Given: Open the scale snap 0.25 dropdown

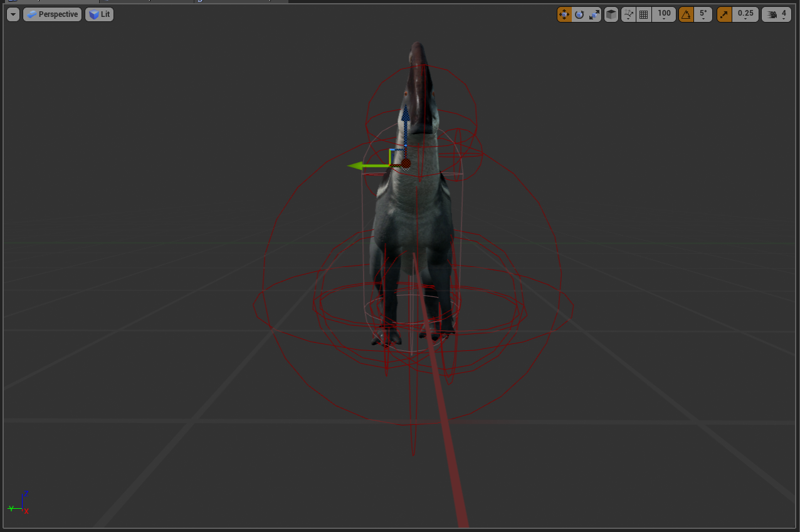Looking at the screenshot, I should 745,14.
